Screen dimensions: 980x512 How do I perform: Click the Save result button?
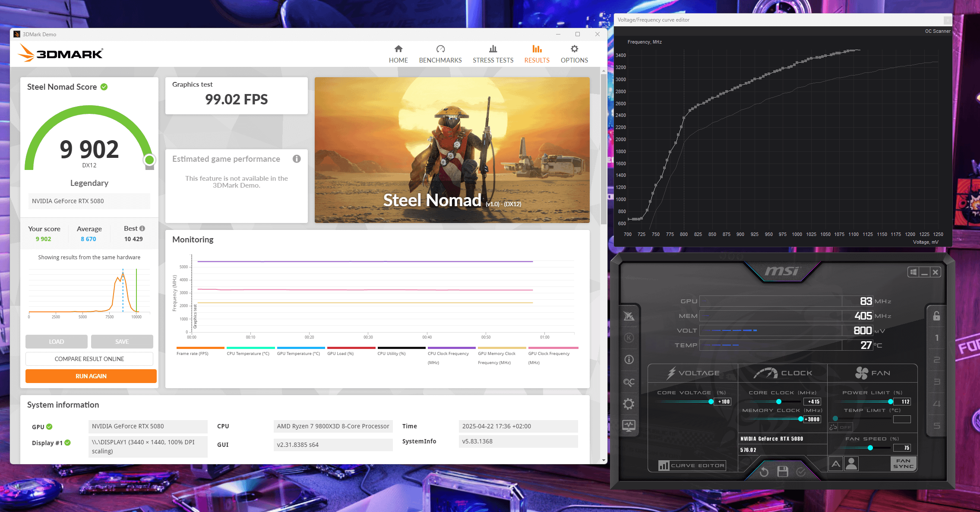(122, 342)
